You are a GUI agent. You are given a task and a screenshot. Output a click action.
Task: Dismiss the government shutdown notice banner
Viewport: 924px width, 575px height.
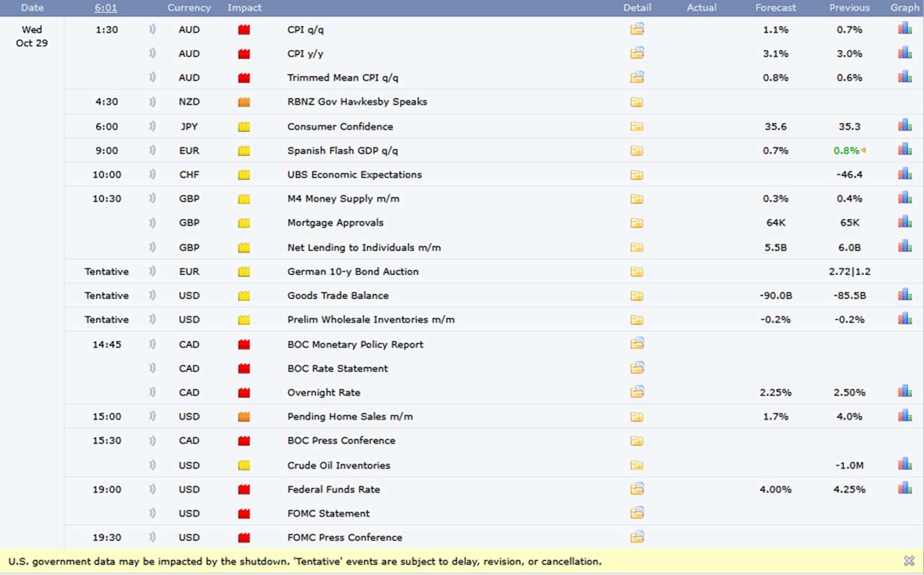pyautogui.click(x=909, y=561)
